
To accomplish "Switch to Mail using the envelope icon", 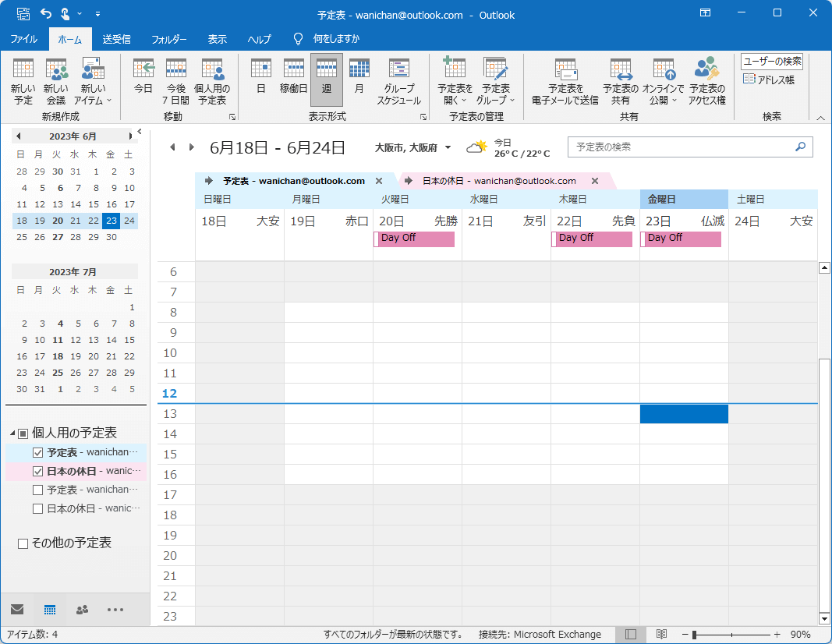I will point(17,610).
